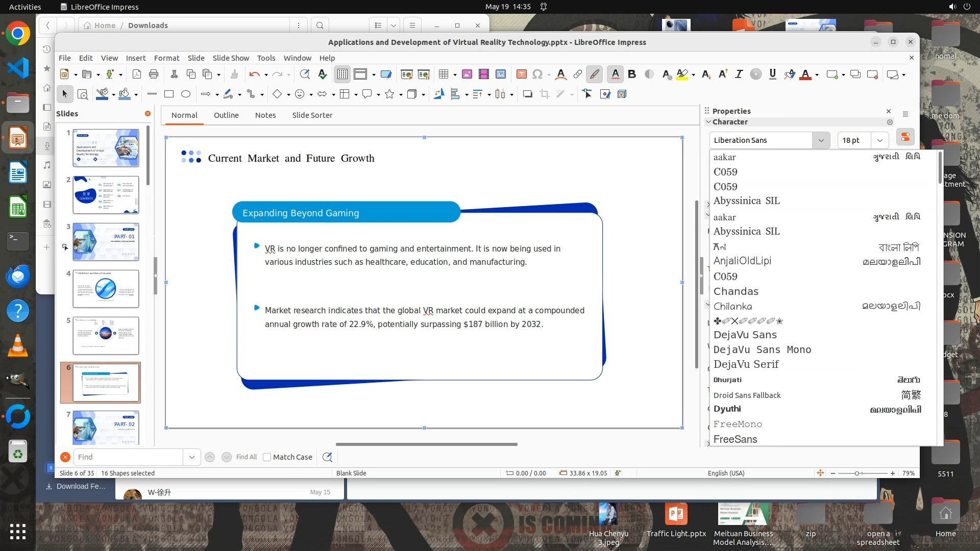Open the font name dropdown arrow
The width and height of the screenshot is (980, 551).
click(x=821, y=140)
